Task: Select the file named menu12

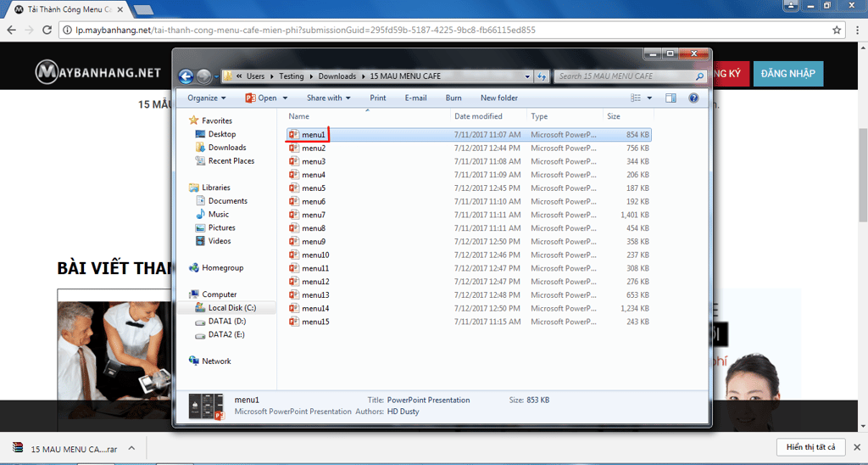Action: [315, 282]
